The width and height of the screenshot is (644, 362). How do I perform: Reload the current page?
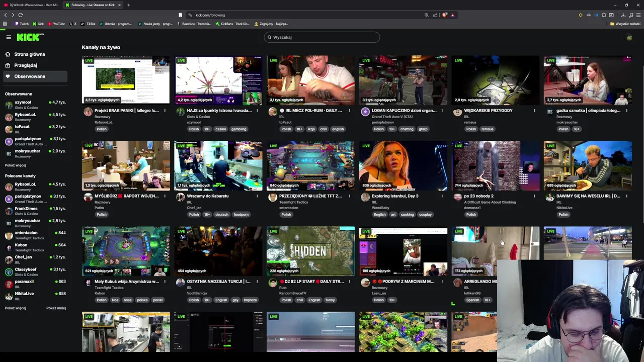tap(20, 15)
